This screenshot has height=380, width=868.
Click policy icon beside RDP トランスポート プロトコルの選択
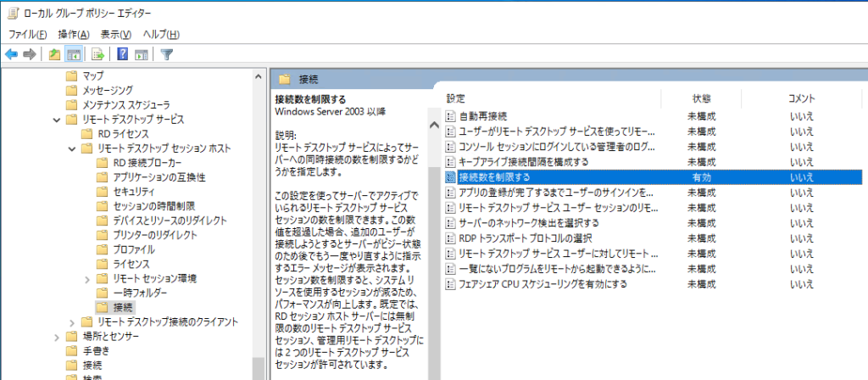450,238
